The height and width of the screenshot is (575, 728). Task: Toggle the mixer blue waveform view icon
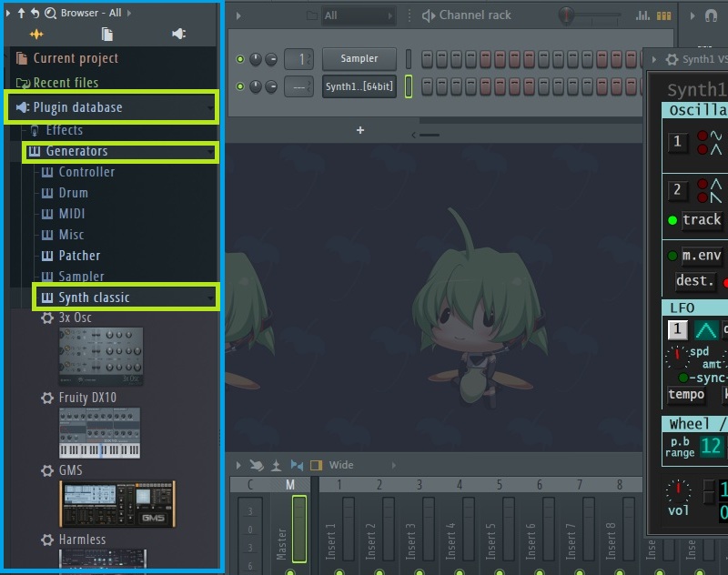(x=297, y=465)
